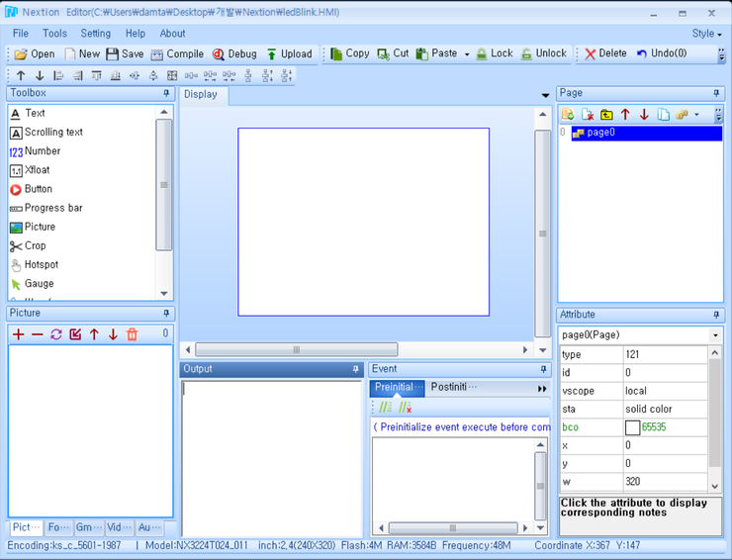Delete the selected component
This screenshot has height=560, width=732.
click(x=605, y=53)
